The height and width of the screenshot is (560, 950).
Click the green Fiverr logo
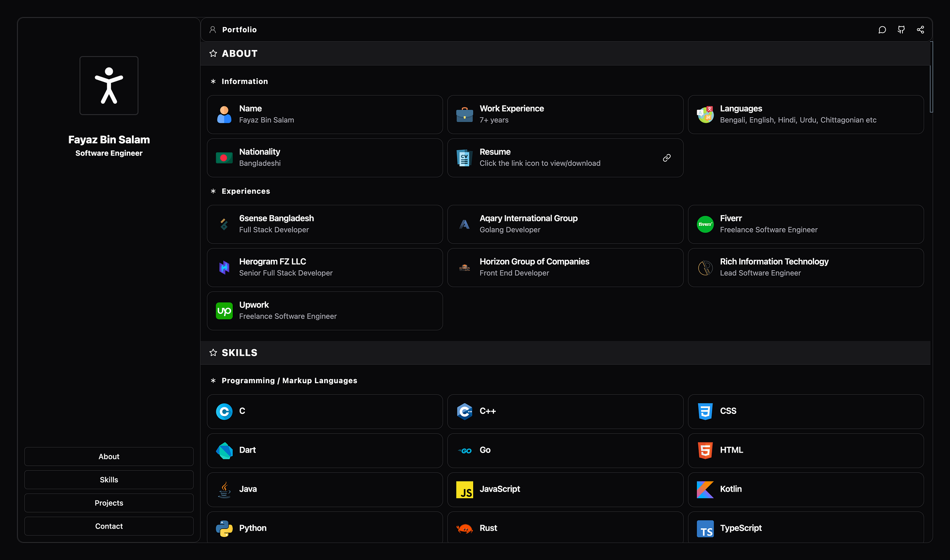point(705,224)
